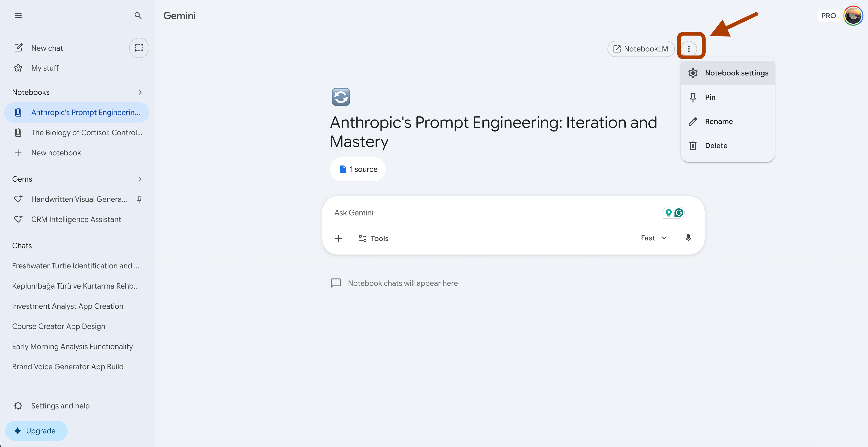Start a temporary chat

pos(139,48)
